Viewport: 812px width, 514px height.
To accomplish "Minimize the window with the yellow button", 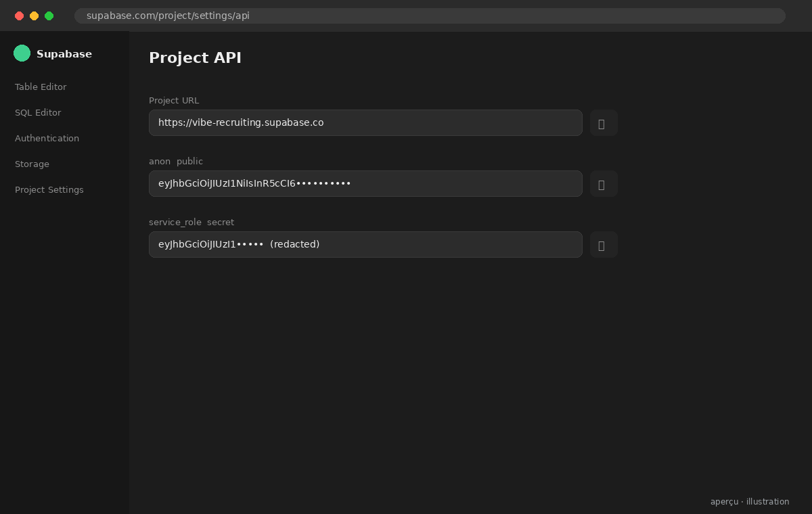I will pos(34,16).
